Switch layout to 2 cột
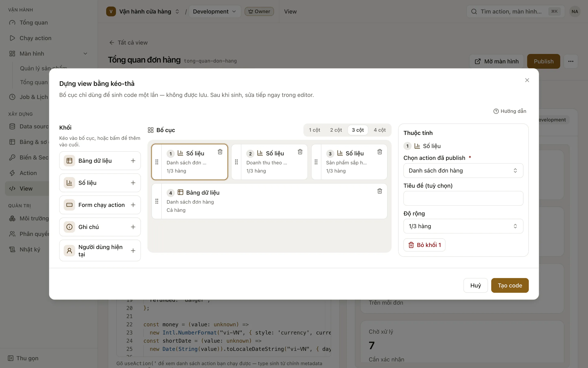The image size is (588, 368). [336, 130]
